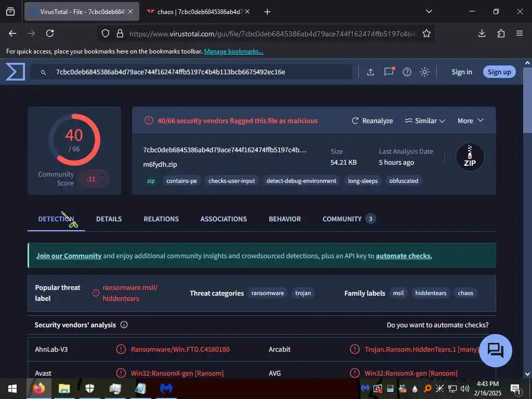The image size is (532, 399).
Task: Close the VirusTotal browser tab
Action: (130, 11)
